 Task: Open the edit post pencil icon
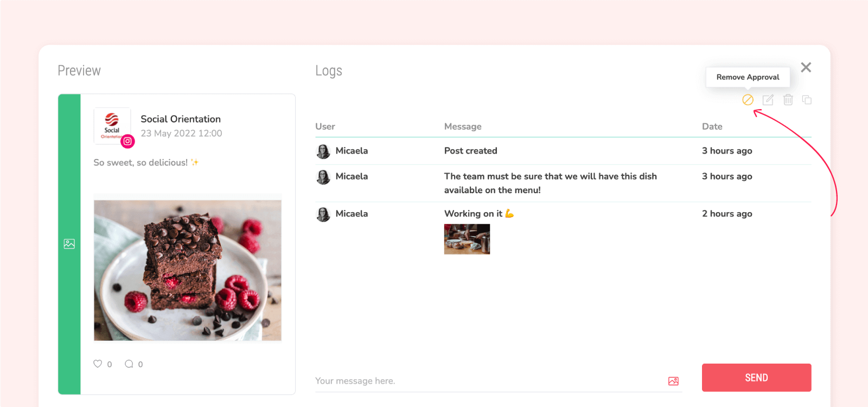pyautogui.click(x=768, y=100)
